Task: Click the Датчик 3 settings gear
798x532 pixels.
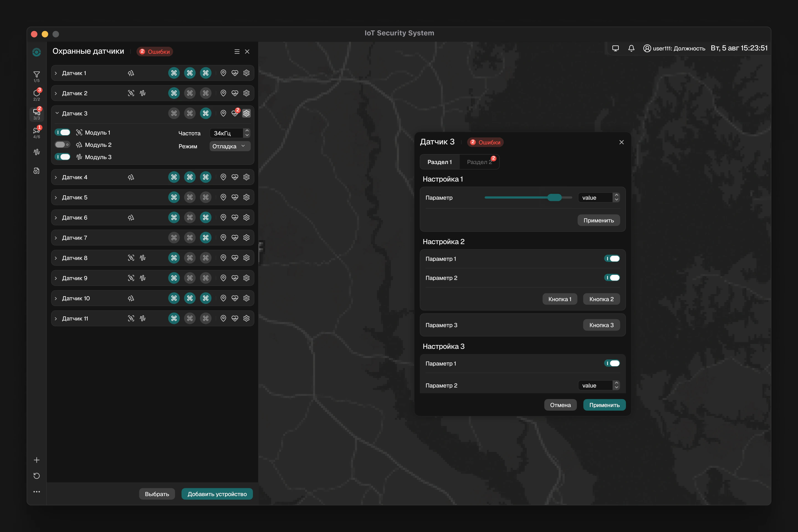Action: tap(246, 113)
